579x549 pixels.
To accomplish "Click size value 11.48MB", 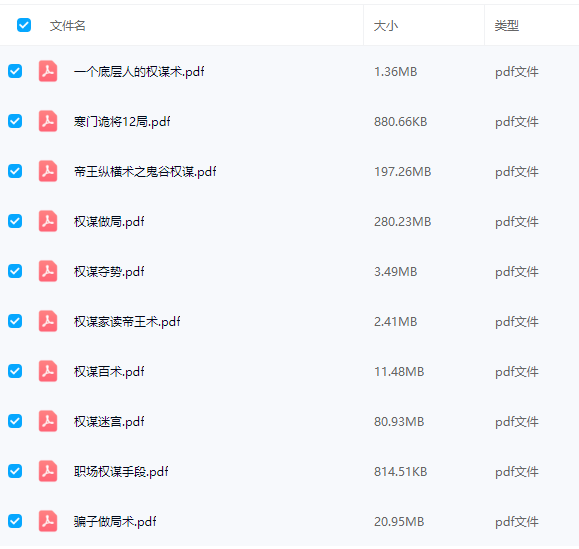I will (x=399, y=371).
